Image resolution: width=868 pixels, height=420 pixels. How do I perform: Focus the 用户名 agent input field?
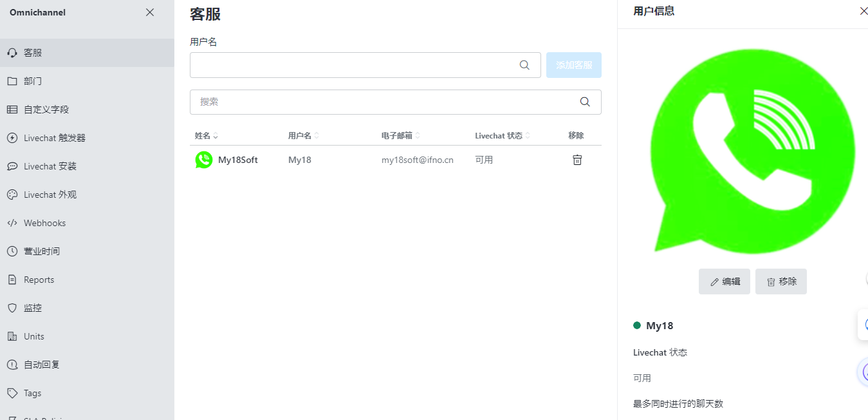tap(365, 65)
